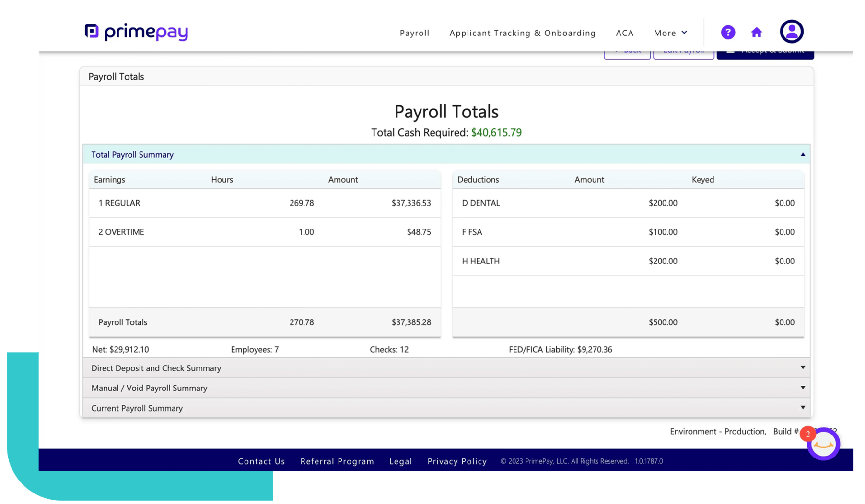This screenshot has height=504, width=865.
Task: Click the Edit Payroll button
Action: click(x=683, y=55)
